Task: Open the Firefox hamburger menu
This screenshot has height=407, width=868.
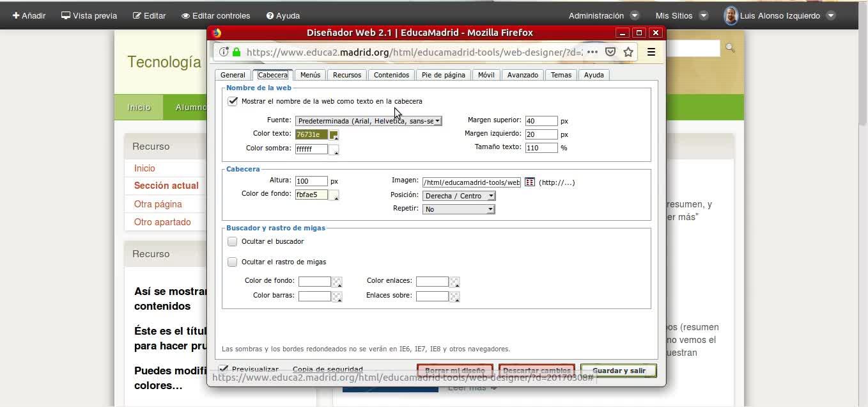Action: coord(651,52)
